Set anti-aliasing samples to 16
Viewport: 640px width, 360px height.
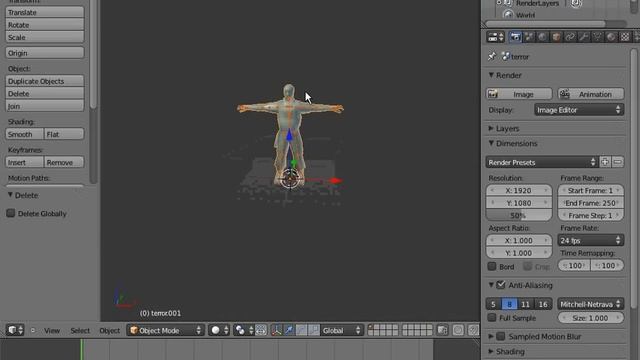543,304
